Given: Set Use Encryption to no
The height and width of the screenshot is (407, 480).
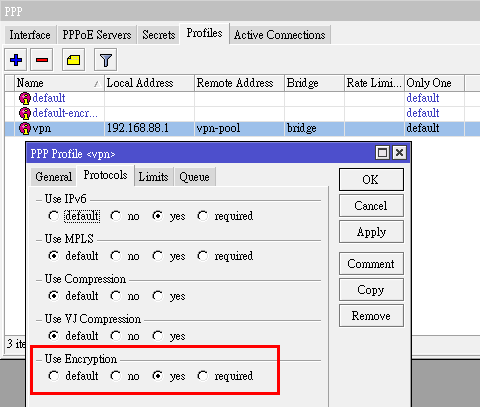Looking at the screenshot, I should click(116, 376).
